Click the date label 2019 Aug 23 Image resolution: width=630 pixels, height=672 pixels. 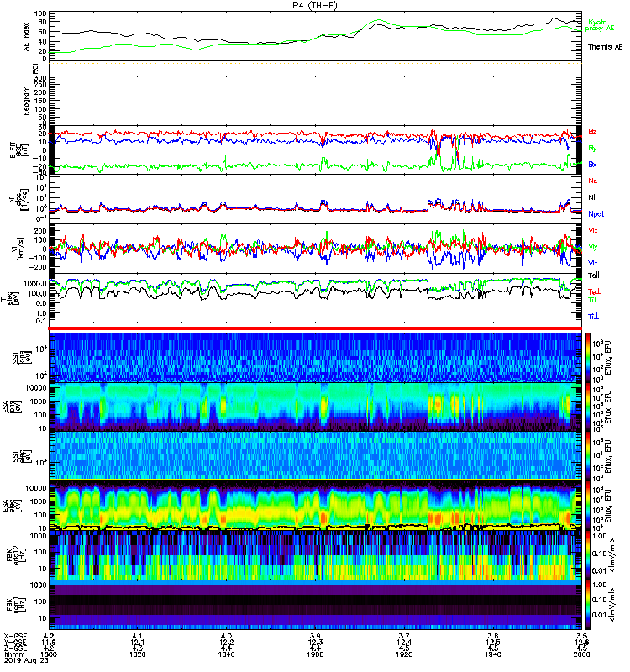click(x=26, y=660)
